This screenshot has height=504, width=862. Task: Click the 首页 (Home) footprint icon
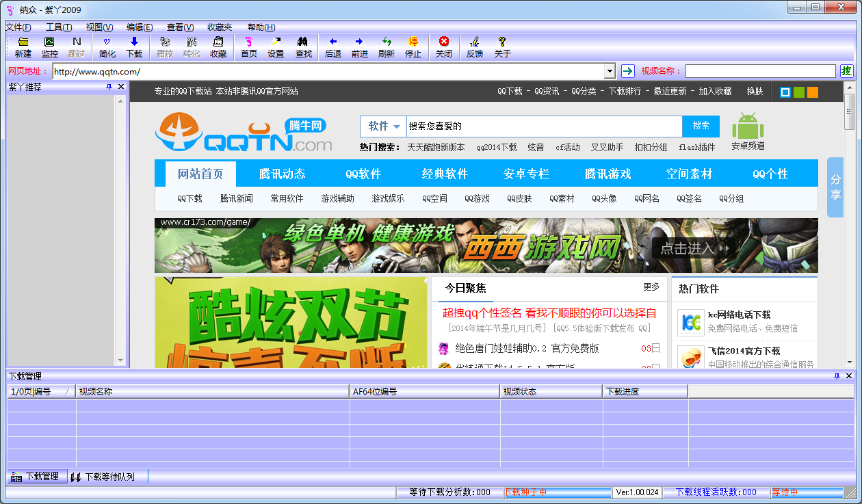click(249, 42)
